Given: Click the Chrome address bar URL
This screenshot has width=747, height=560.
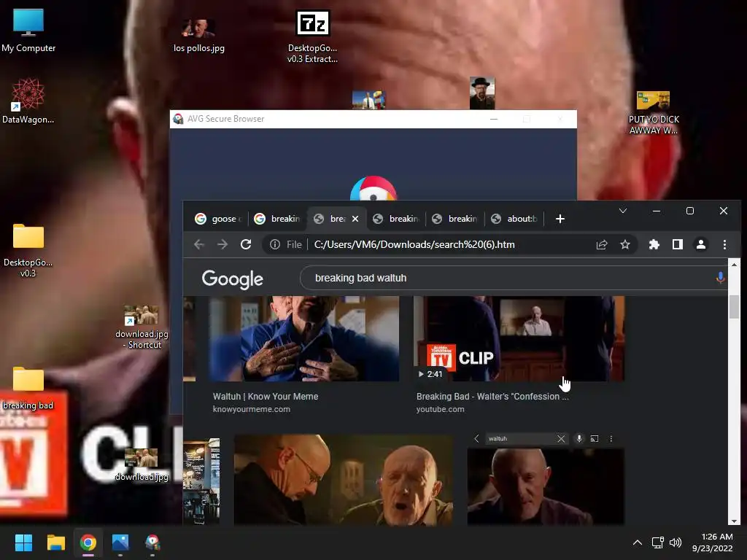Looking at the screenshot, I should click(x=414, y=245).
